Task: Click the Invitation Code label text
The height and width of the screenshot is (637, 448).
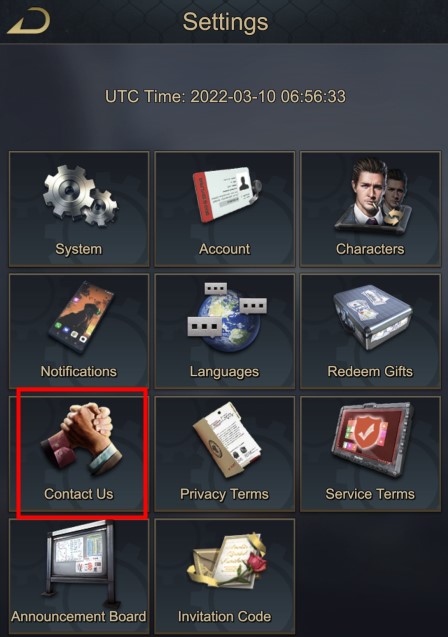Action: point(224,616)
